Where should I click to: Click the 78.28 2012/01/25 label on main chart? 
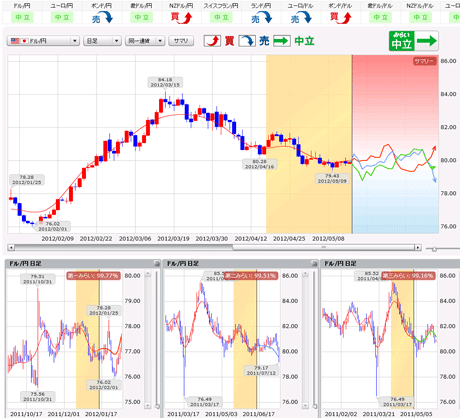click(x=27, y=180)
